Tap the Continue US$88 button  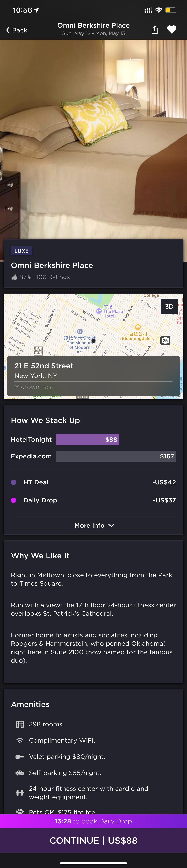93,841
